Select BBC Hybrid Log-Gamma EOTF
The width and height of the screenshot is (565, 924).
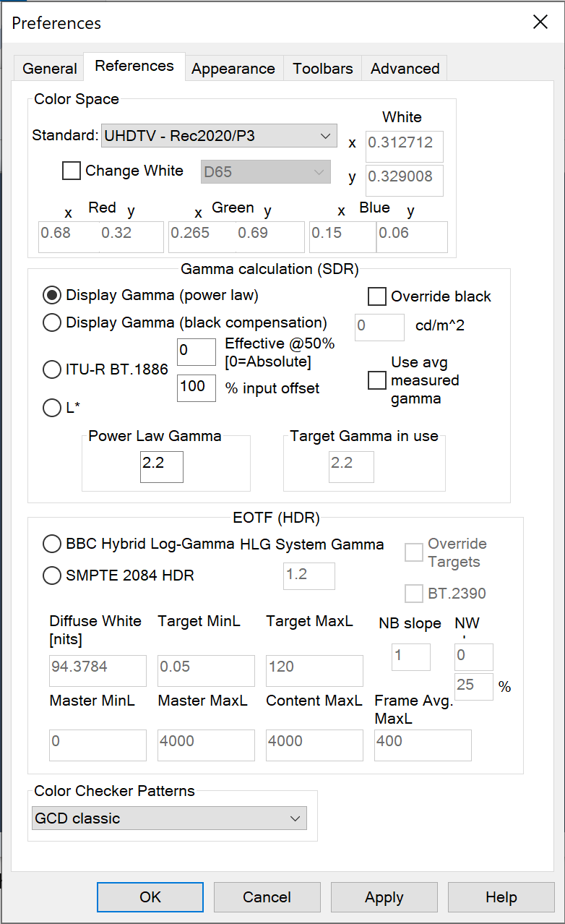pyautogui.click(x=51, y=544)
